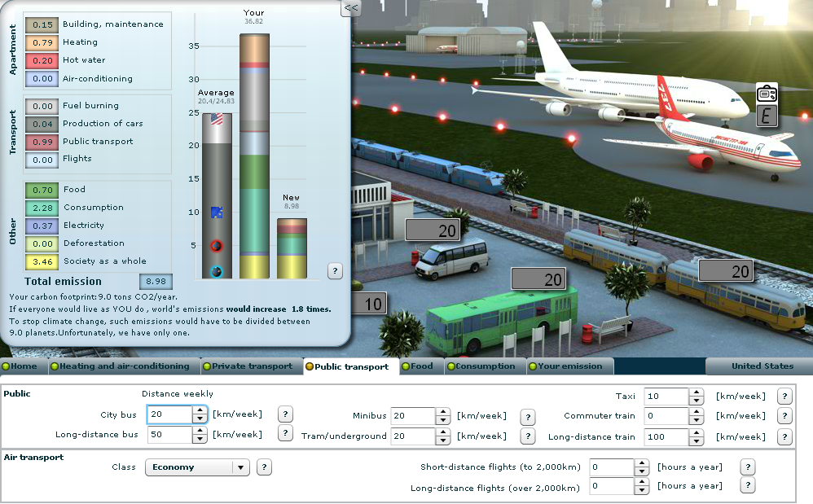Click the Minibus distance input field

pos(411,416)
